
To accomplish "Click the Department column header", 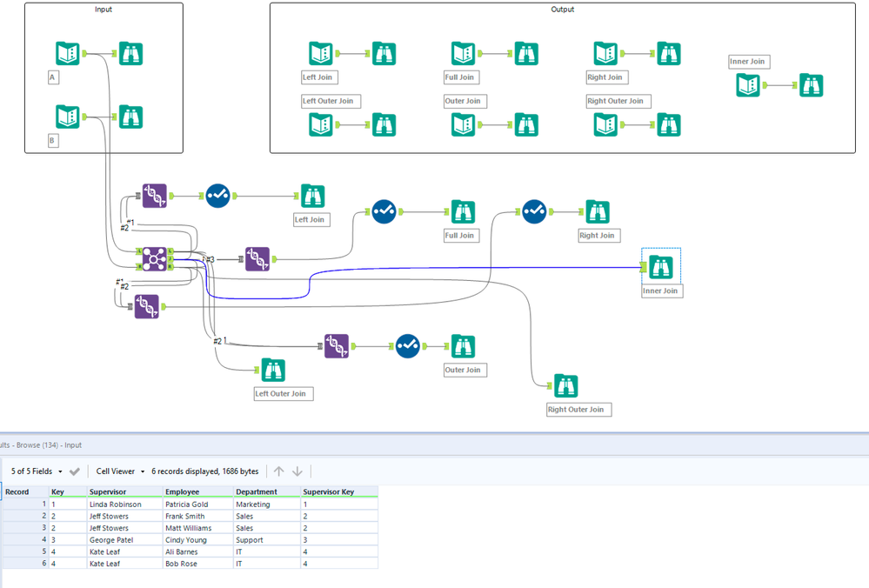I will [257, 491].
